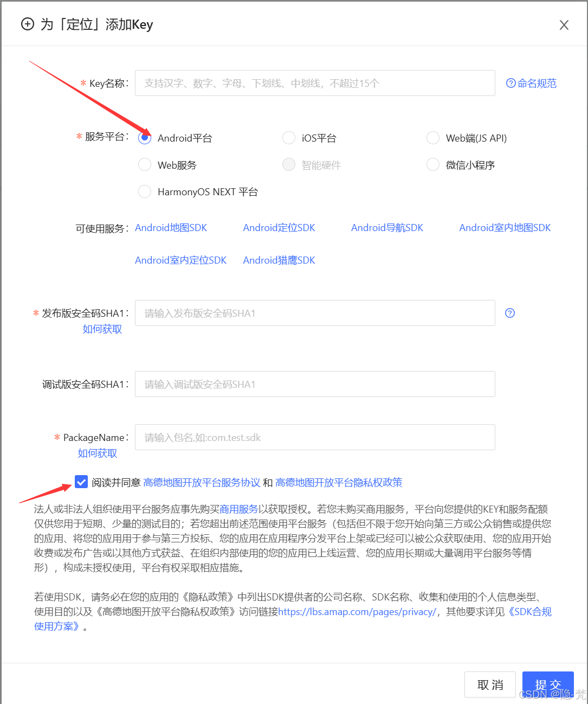Select Web端(JS API) radio button
This screenshot has width=588, height=704.
tap(433, 138)
